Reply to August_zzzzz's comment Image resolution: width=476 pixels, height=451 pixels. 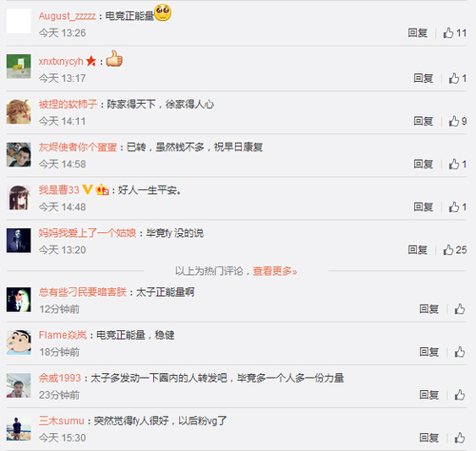point(418,33)
